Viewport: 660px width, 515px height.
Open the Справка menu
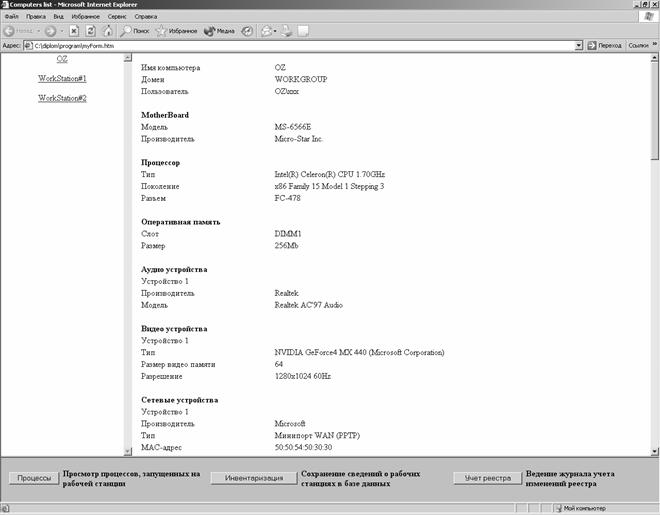coord(145,17)
